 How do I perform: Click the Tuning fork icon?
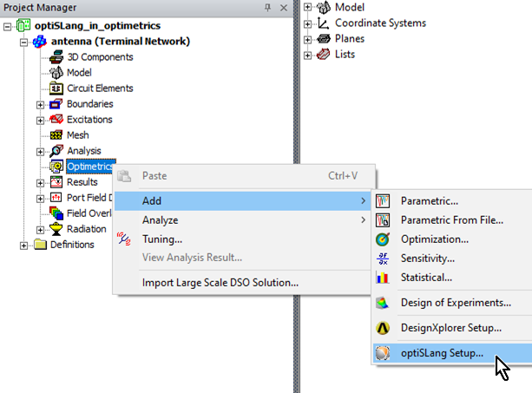tap(124, 239)
